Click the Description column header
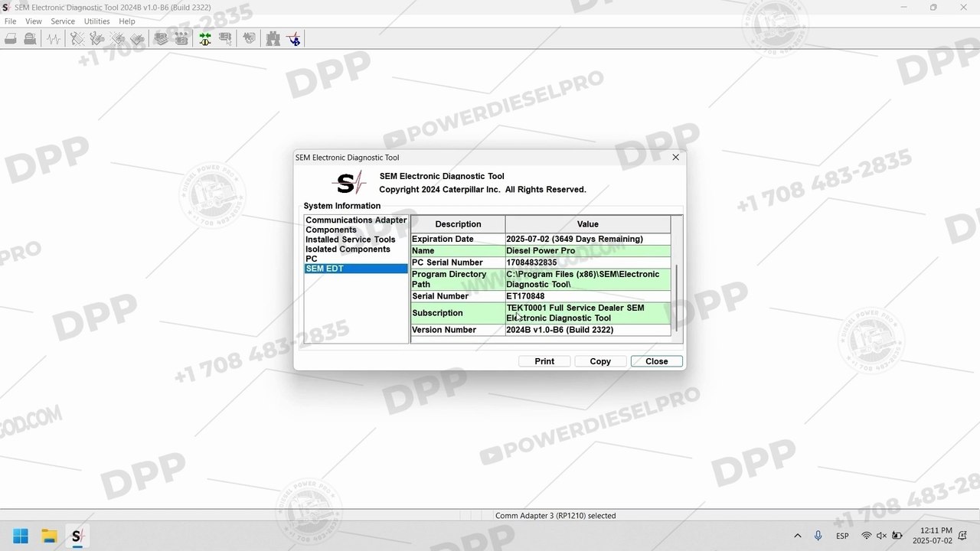 458,224
